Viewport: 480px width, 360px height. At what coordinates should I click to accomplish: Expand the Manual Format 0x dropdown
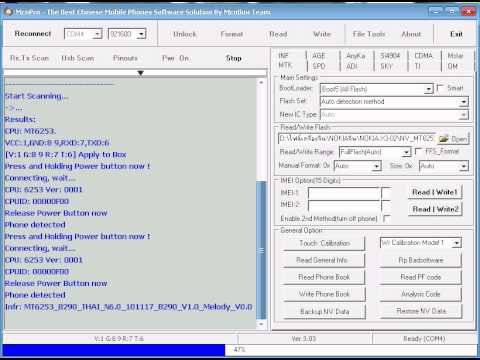376,166
